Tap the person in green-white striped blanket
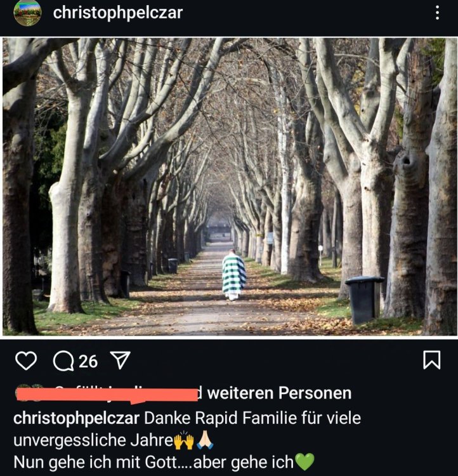This screenshot has height=476, width=458. tap(233, 275)
